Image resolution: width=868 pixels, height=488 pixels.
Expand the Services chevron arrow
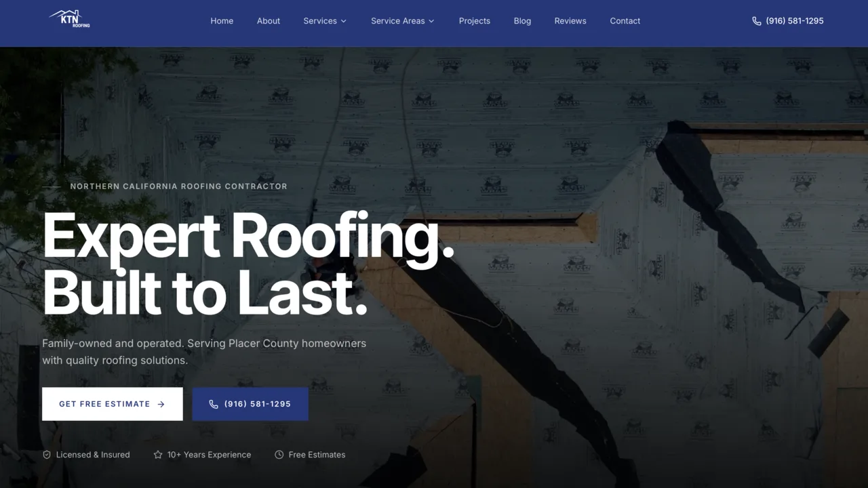[343, 21]
